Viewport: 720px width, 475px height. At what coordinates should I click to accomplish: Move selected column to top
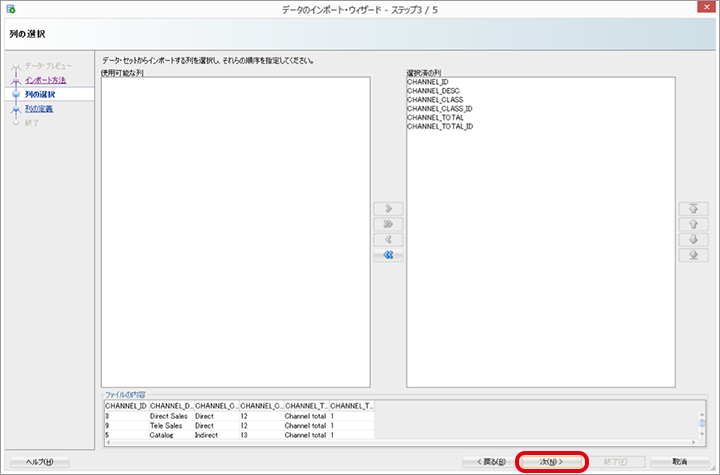tap(687, 209)
